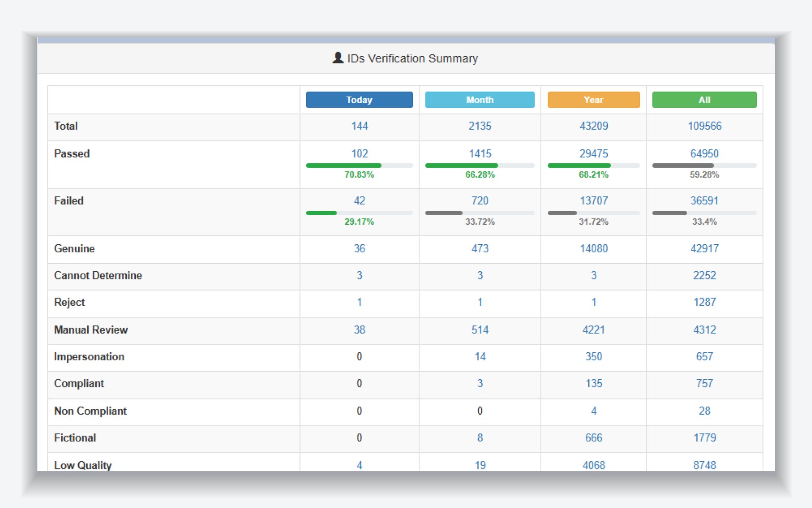Click Passed value 64950 for All

705,154
